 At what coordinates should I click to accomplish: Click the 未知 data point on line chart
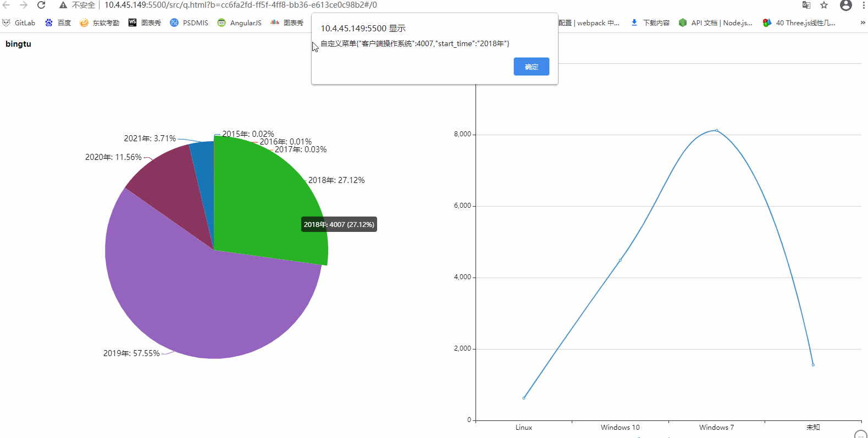[813, 365]
